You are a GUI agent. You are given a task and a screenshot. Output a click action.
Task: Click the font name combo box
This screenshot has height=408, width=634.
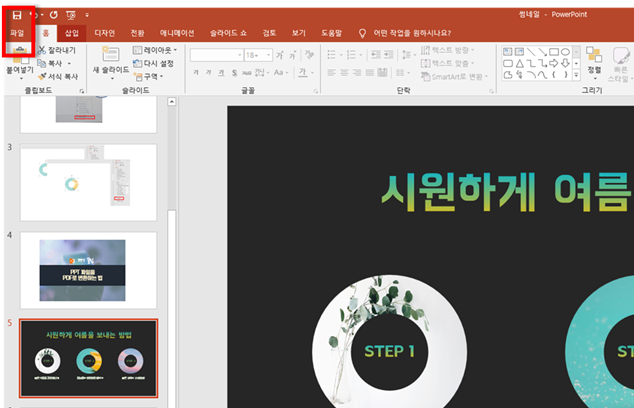216,55
